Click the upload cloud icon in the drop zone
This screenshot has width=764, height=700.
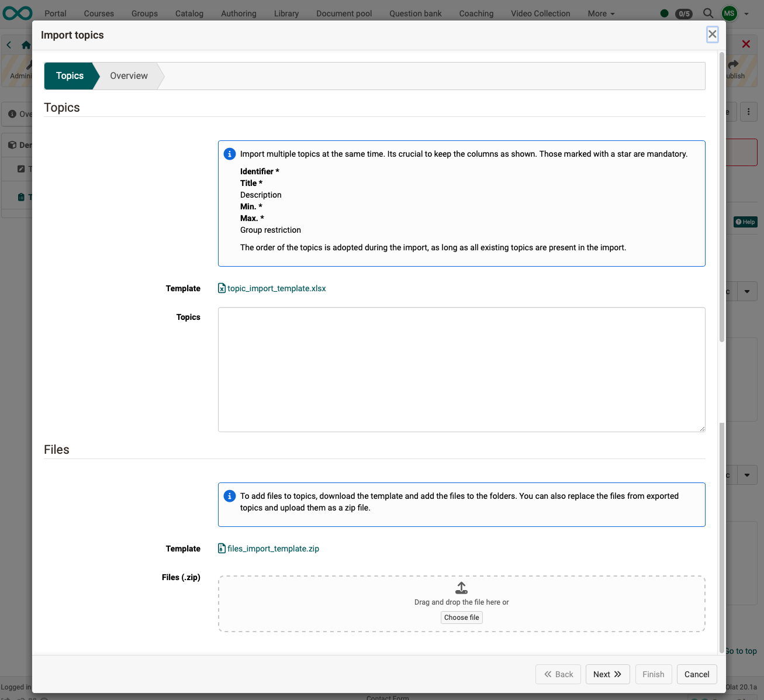[461, 588]
